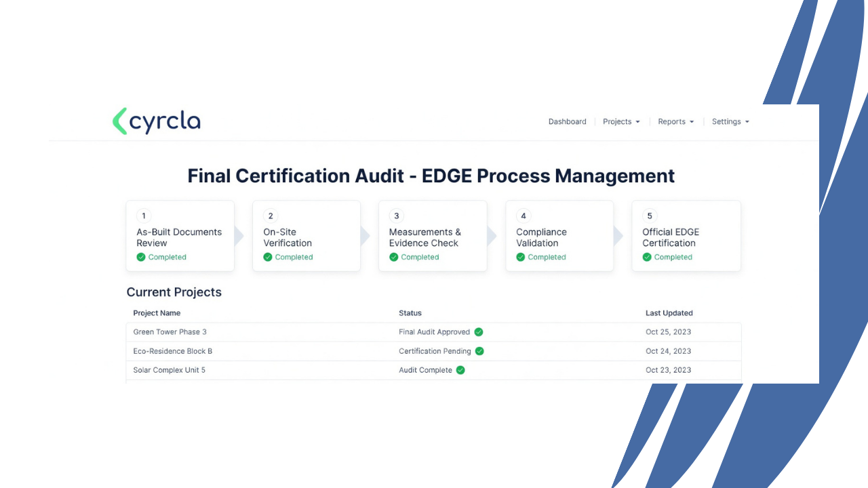Click the completed checkmark on Compliance Validation
The image size is (868, 488).
coord(520,257)
